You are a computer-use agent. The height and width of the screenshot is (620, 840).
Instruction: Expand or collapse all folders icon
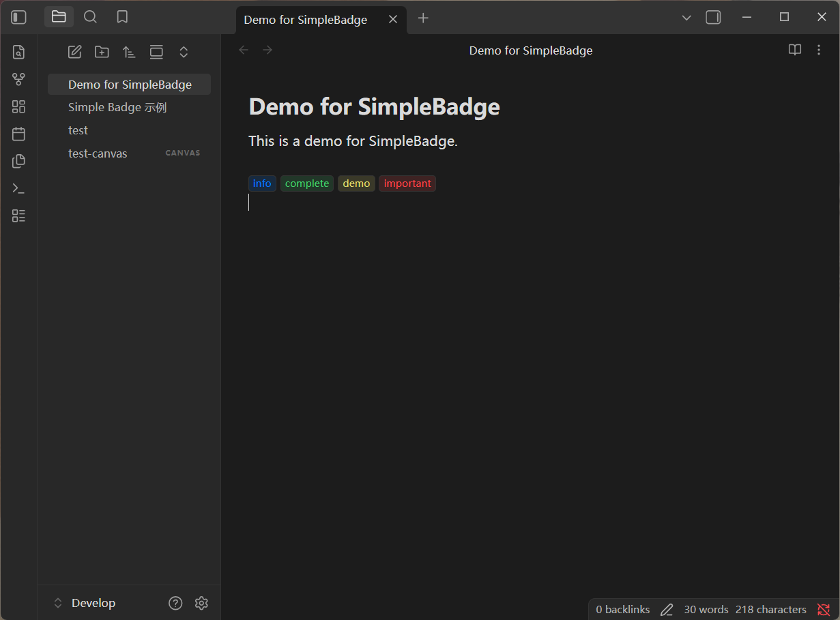point(184,52)
